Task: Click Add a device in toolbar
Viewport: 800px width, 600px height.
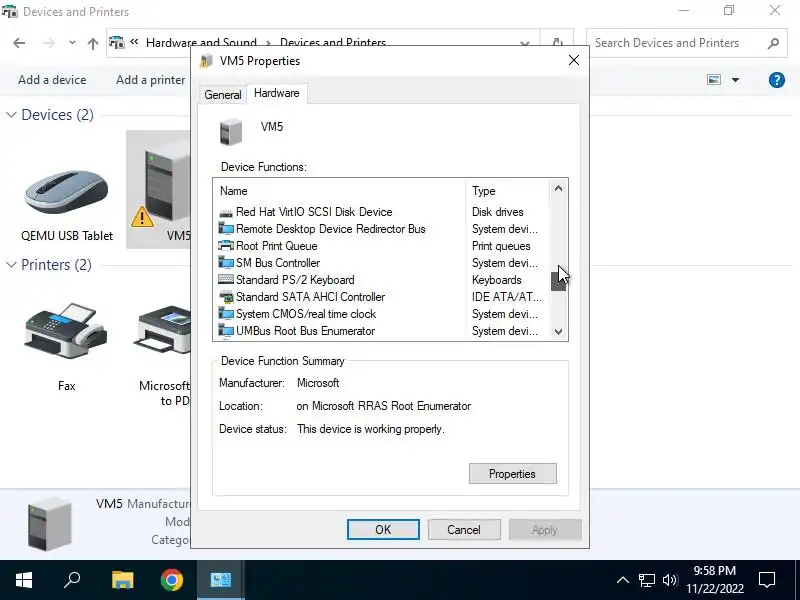Action: pyautogui.click(x=52, y=80)
